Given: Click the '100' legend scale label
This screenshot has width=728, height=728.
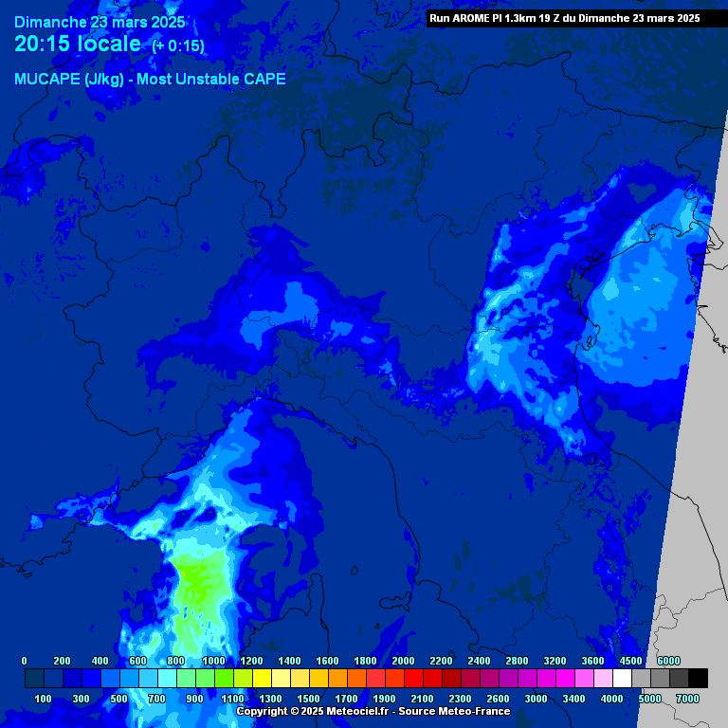Looking at the screenshot, I should coord(44,699).
